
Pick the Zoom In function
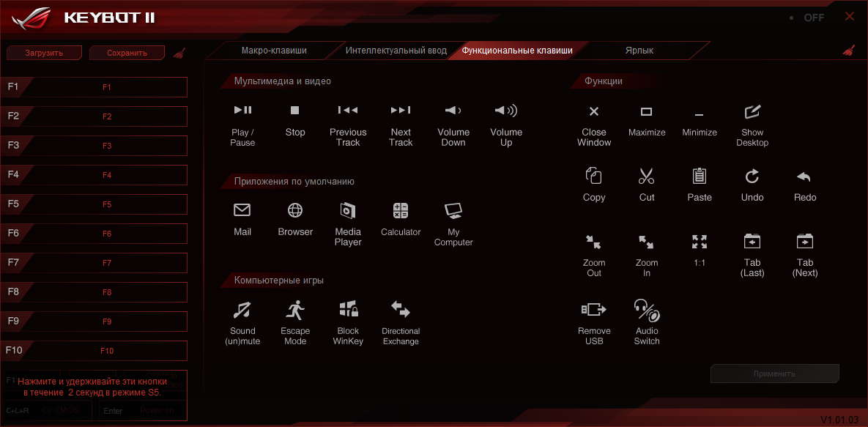[647, 242]
